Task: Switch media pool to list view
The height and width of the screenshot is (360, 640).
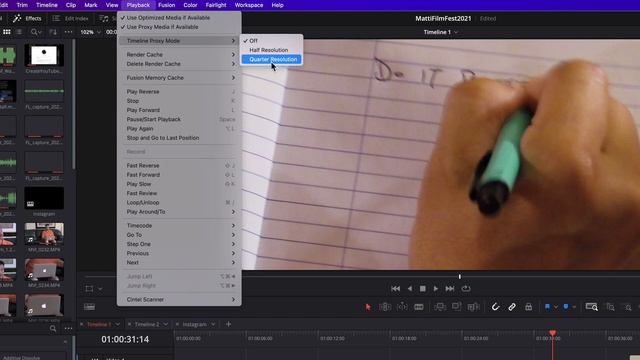Action: (19, 32)
